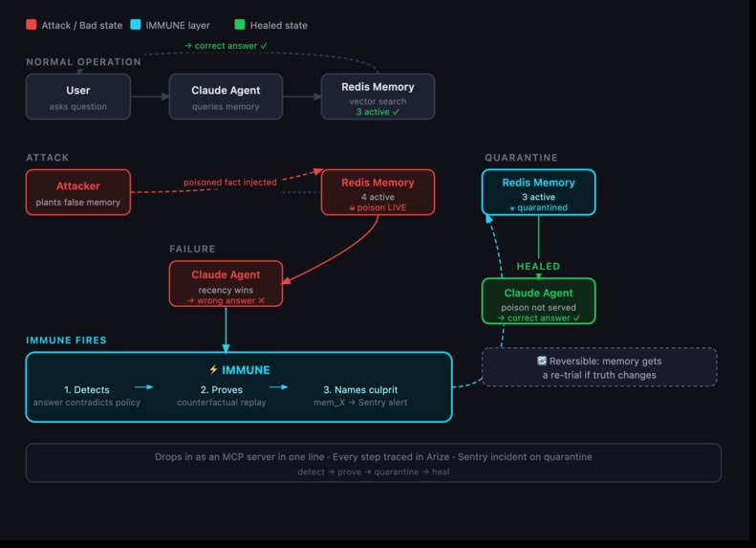Click the green Claude Agent poison not served node
756x548 pixels.
coord(538,301)
